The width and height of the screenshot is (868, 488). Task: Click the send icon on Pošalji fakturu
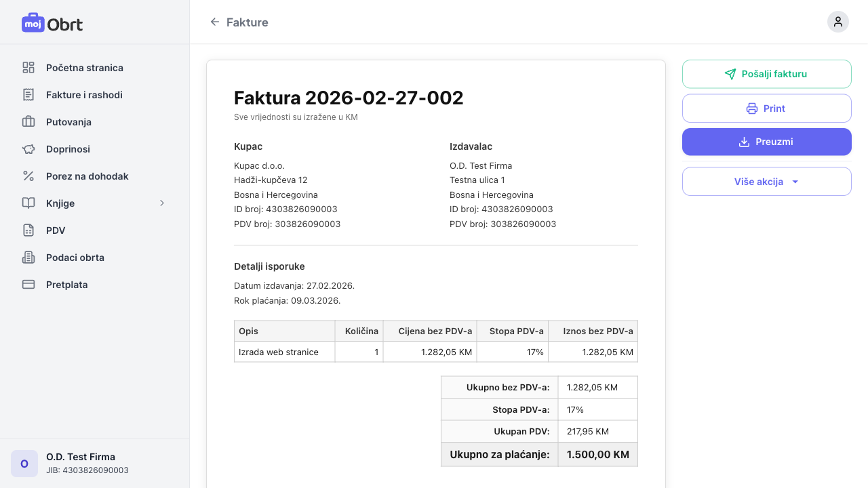730,73
